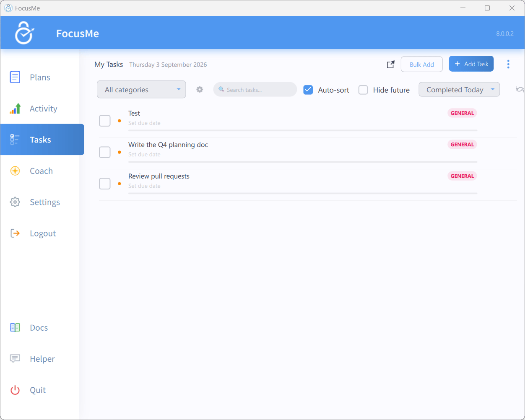
Task: Disable the Auto-sort checkbox
Action: pyautogui.click(x=308, y=90)
